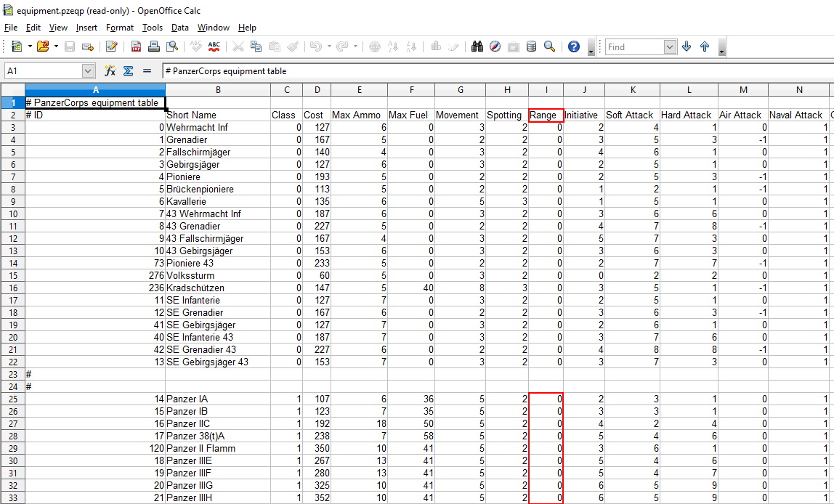Image resolution: width=834 pixels, height=504 pixels.
Task: Open the View menu
Action: (x=59, y=28)
